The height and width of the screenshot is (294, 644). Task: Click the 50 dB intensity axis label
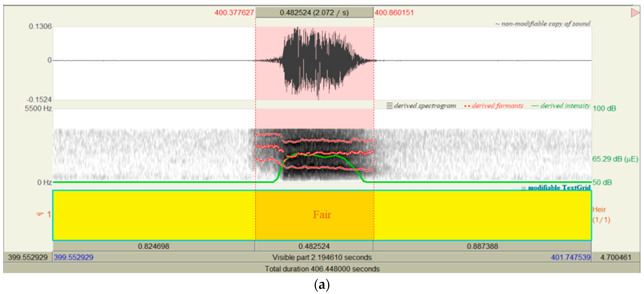(602, 182)
